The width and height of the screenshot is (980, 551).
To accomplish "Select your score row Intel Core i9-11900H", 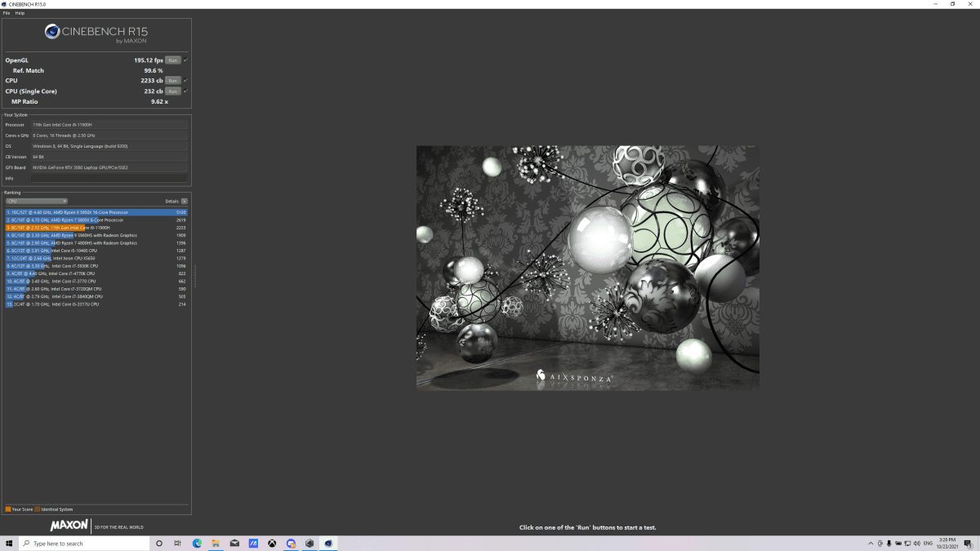I will pyautogui.click(x=96, y=228).
